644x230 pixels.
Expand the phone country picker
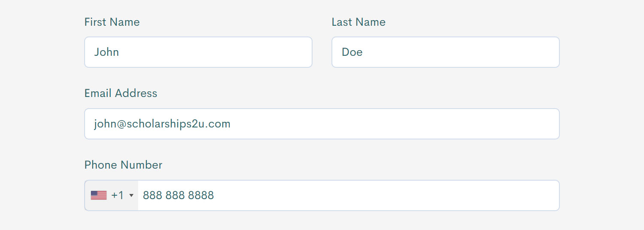pos(112,195)
